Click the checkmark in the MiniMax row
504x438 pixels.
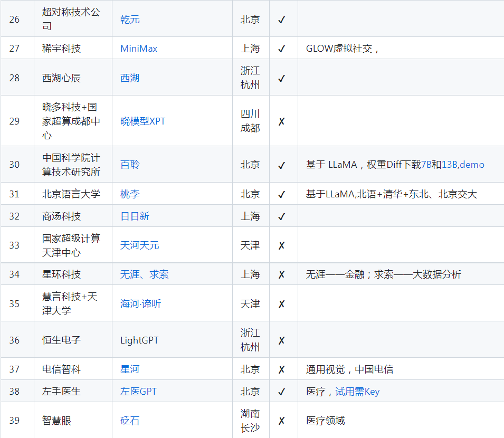pyautogui.click(x=282, y=49)
